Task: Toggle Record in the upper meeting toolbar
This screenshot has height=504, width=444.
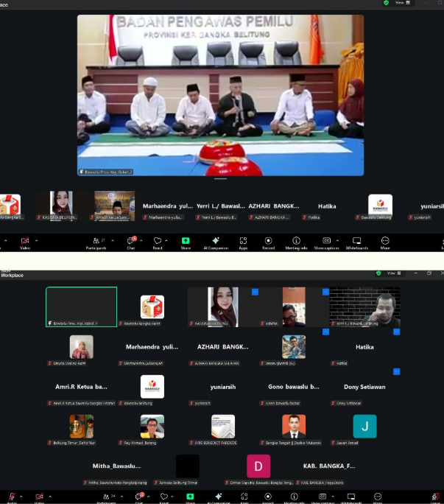Action: (268, 242)
